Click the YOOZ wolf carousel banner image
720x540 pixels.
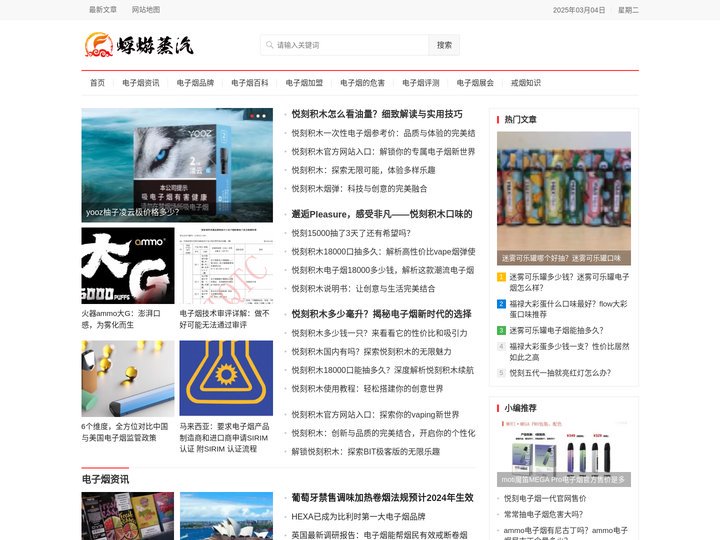(x=177, y=165)
